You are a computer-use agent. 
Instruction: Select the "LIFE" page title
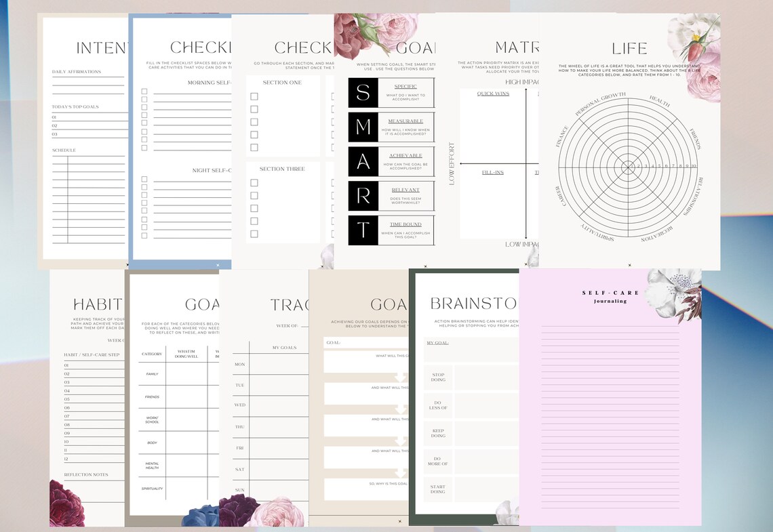coord(629,48)
